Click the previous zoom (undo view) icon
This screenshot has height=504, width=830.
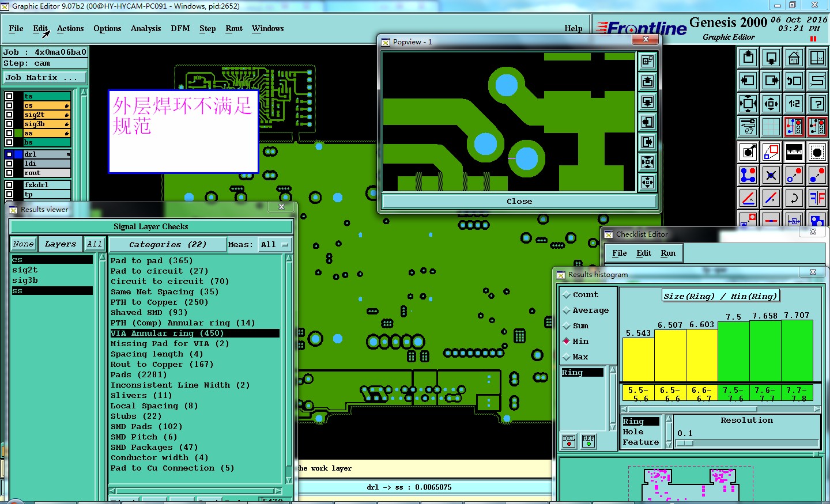tap(794, 81)
